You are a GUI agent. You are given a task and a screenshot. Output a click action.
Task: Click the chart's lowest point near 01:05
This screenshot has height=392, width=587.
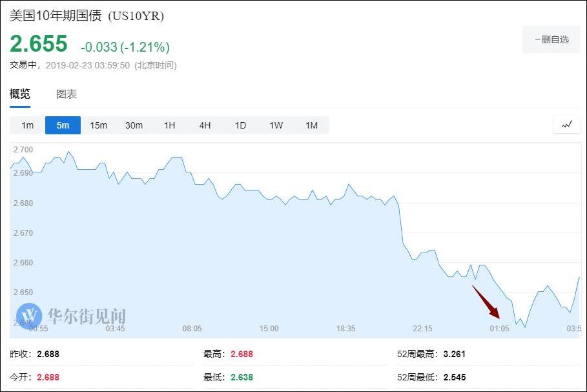coord(525,327)
